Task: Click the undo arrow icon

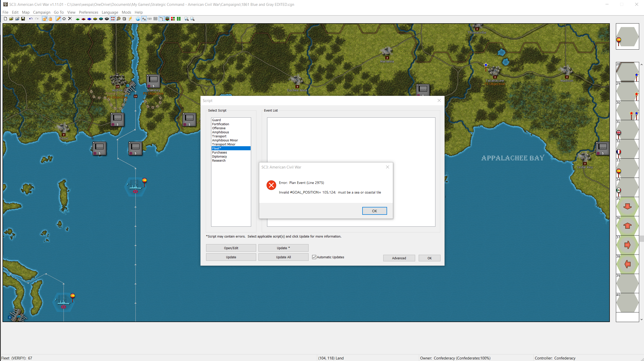Action: coord(31,19)
